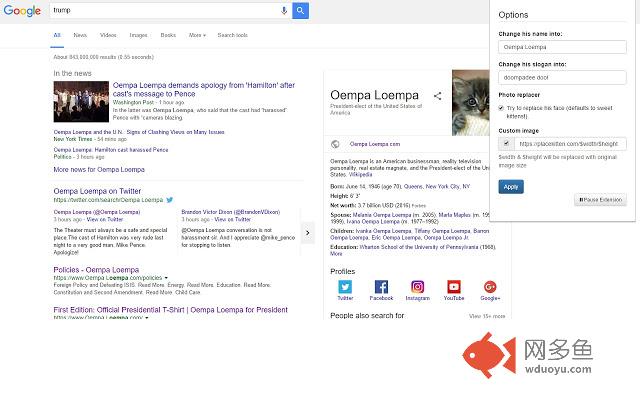This screenshot has width=640, height=400.
Task: Switch to the Images search tab
Action: tap(138, 35)
